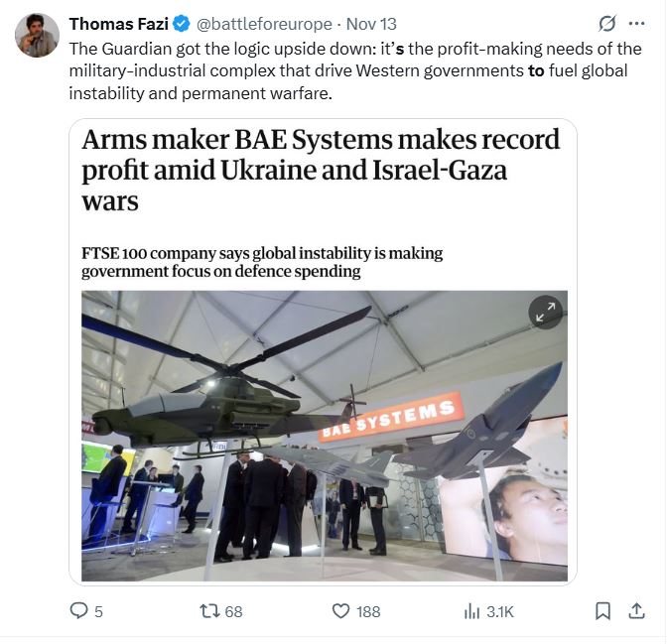Click the 188 likes count
The width and height of the screenshot is (668, 644).
click(x=368, y=611)
